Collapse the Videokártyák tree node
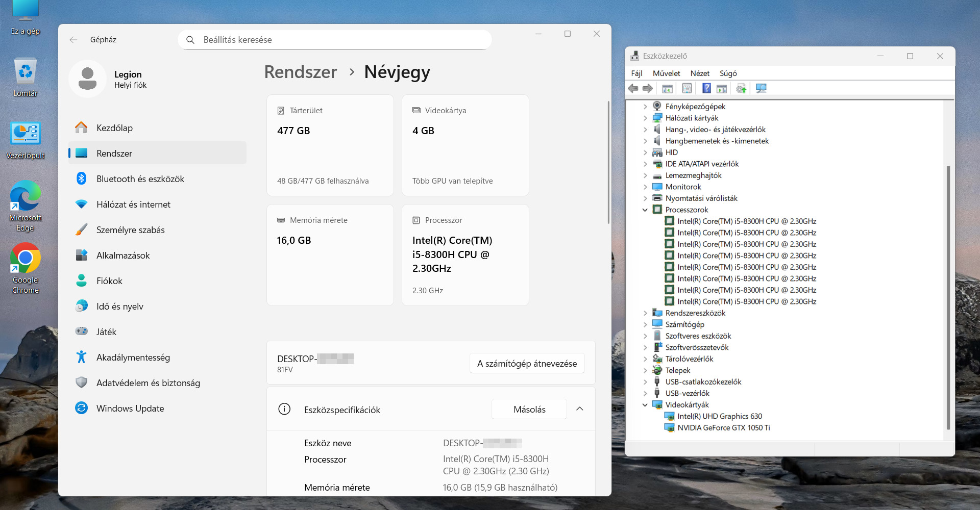 645,405
